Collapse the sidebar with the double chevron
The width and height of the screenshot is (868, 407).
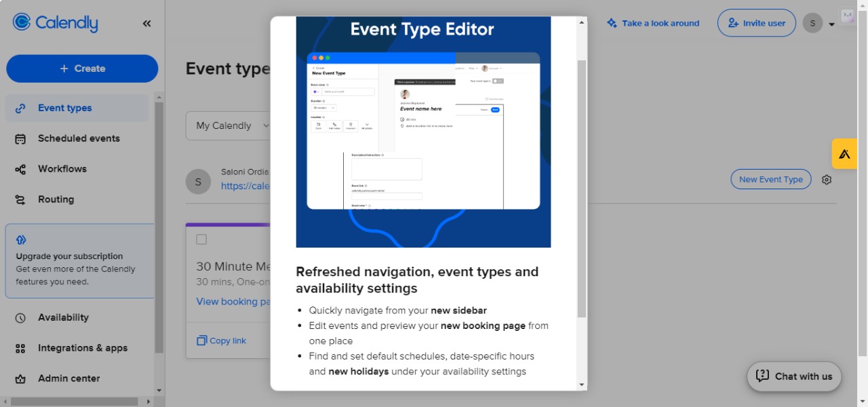[146, 22]
